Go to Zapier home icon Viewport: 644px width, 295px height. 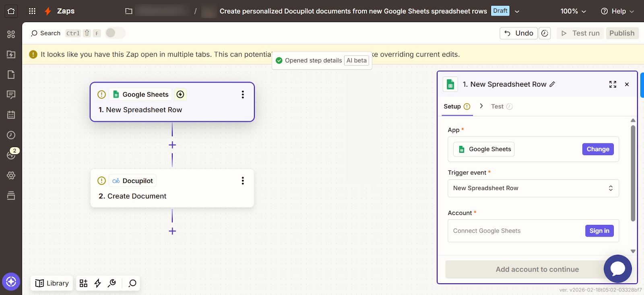pos(11,11)
